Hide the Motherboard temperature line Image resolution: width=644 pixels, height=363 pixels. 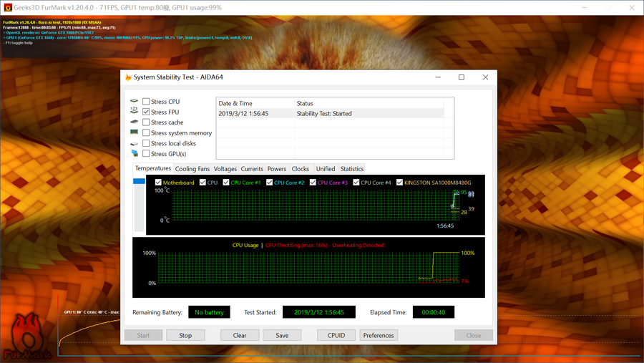(x=158, y=183)
